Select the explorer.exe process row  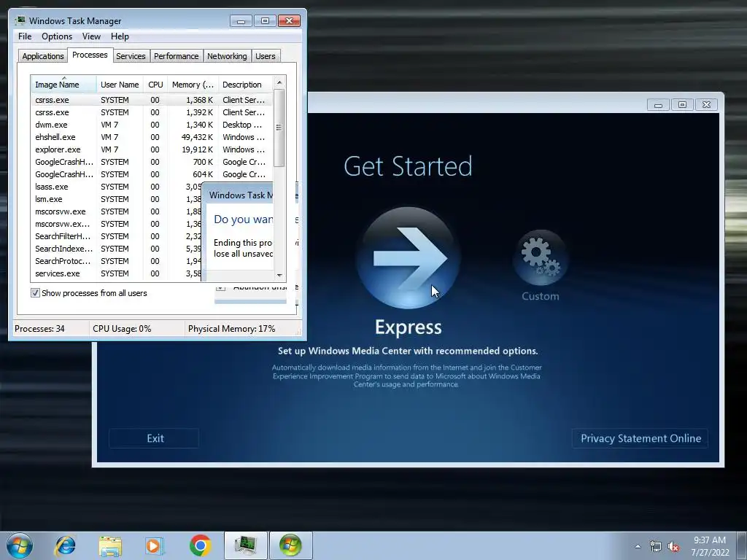click(x=152, y=149)
